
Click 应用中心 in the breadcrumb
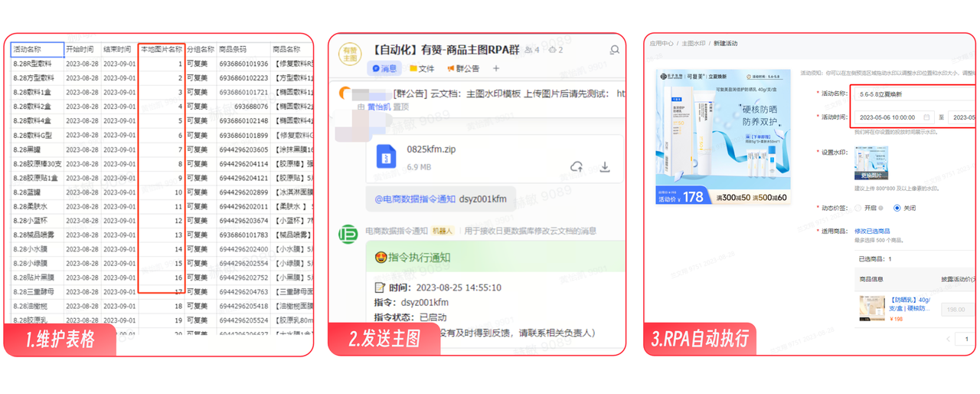click(x=661, y=44)
